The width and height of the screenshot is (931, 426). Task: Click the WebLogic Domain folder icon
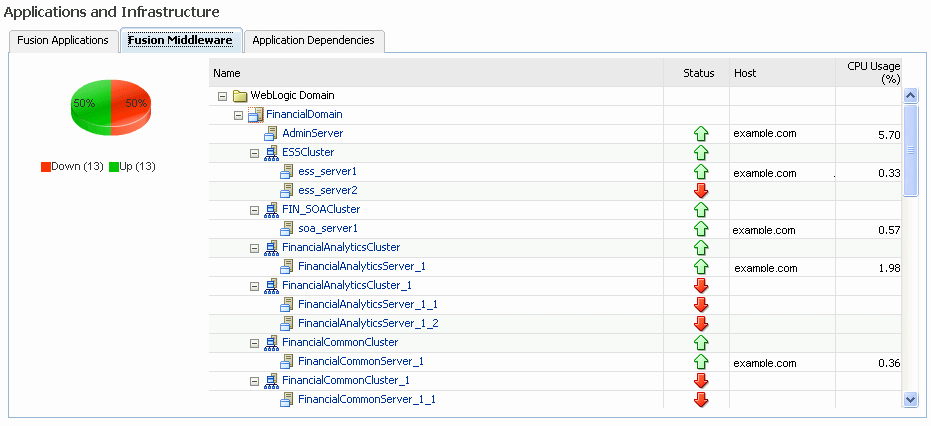[x=240, y=96]
